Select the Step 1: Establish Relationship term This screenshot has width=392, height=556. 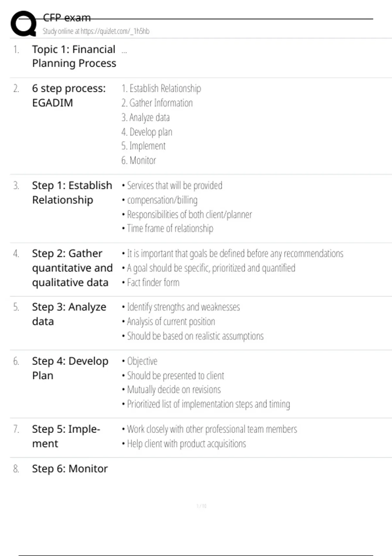tap(72, 192)
